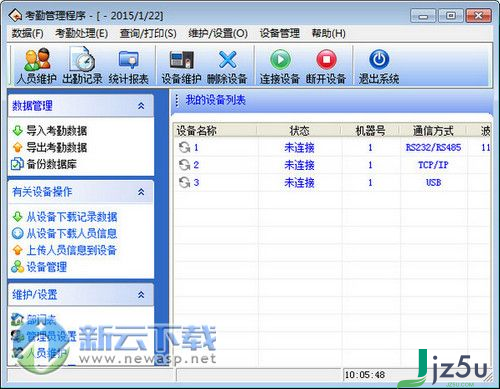Collapse the 维护/设置 panel

[141, 295]
